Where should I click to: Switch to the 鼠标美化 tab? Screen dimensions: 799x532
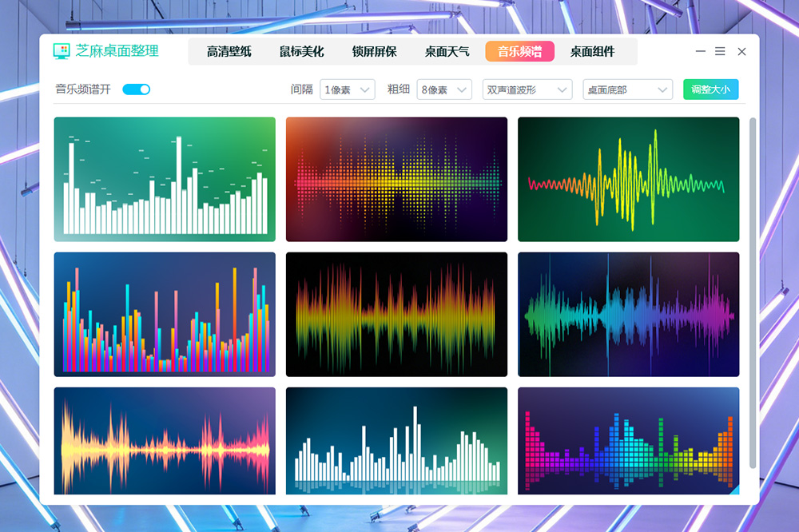click(x=302, y=51)
